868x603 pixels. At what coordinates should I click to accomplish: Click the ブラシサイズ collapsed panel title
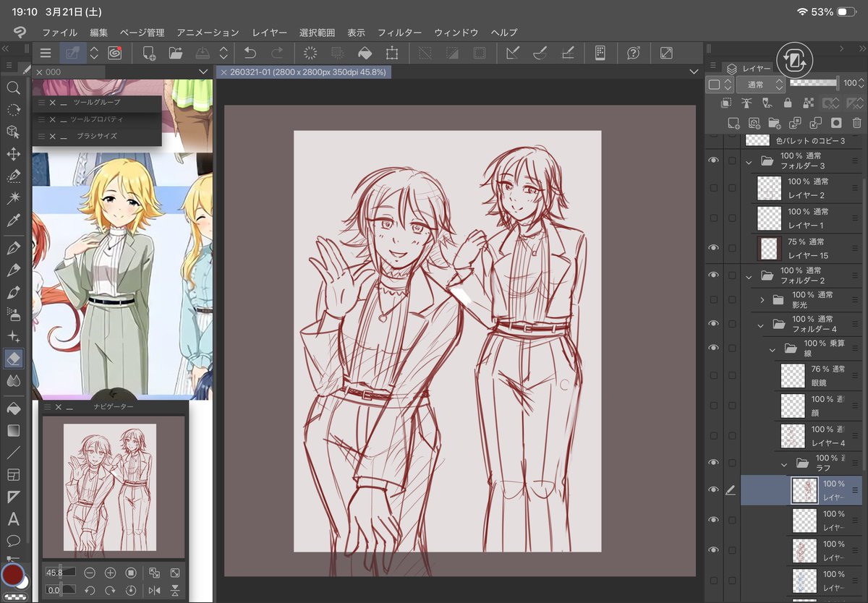click(97, 136)
